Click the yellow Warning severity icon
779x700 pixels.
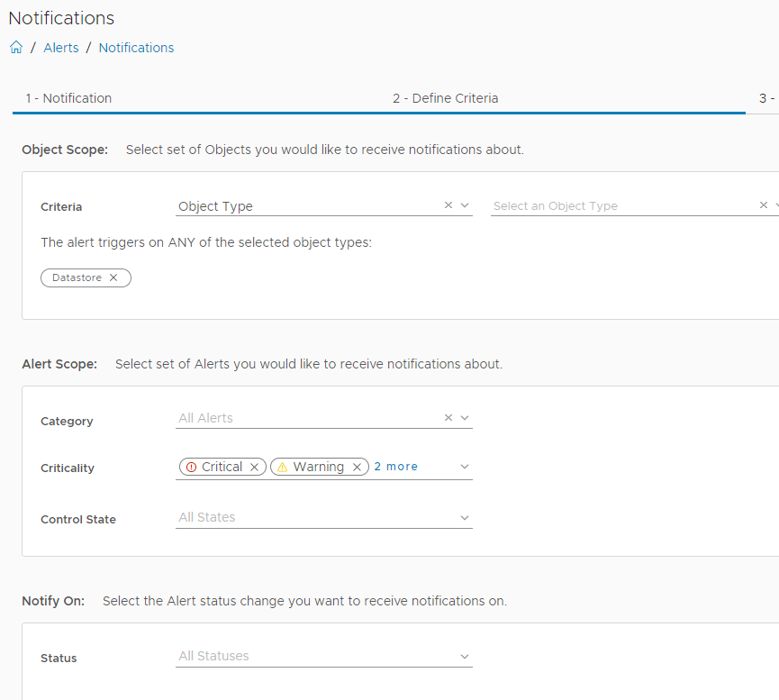[282, 467]
